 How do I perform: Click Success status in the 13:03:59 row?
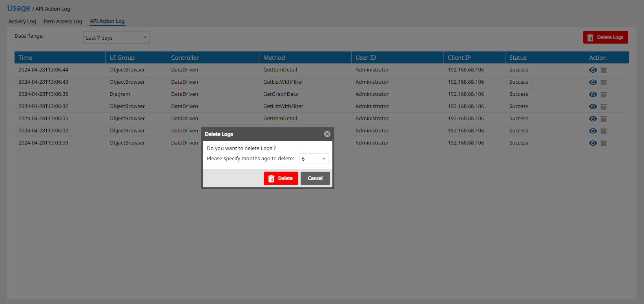point(519,143)
